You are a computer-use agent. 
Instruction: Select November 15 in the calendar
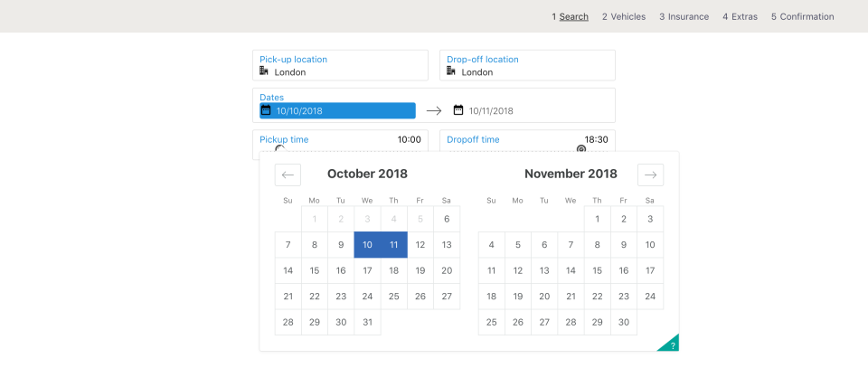597,270
